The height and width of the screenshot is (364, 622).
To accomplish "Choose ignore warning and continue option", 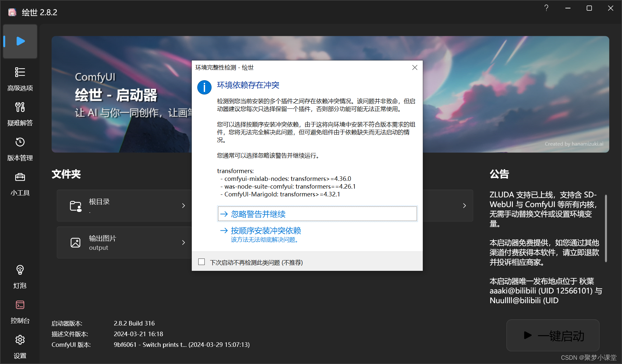I will click(258, 214).
